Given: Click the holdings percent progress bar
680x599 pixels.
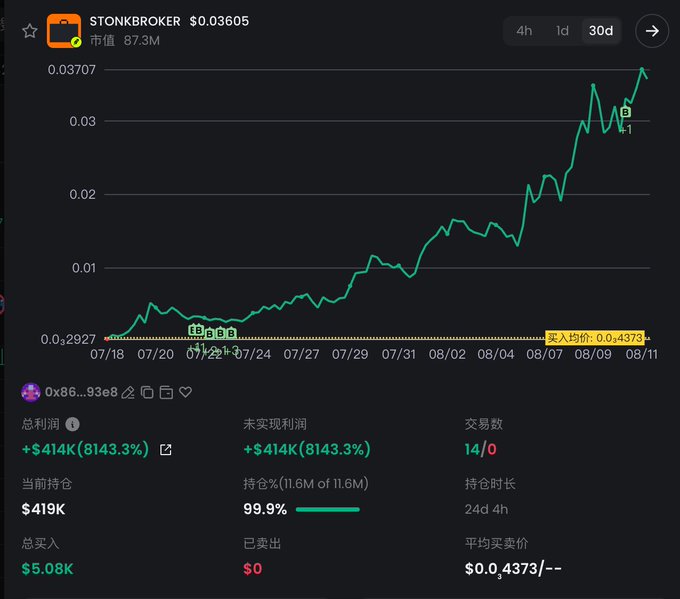Looking at the screenshot, I should tap(328, 510).
